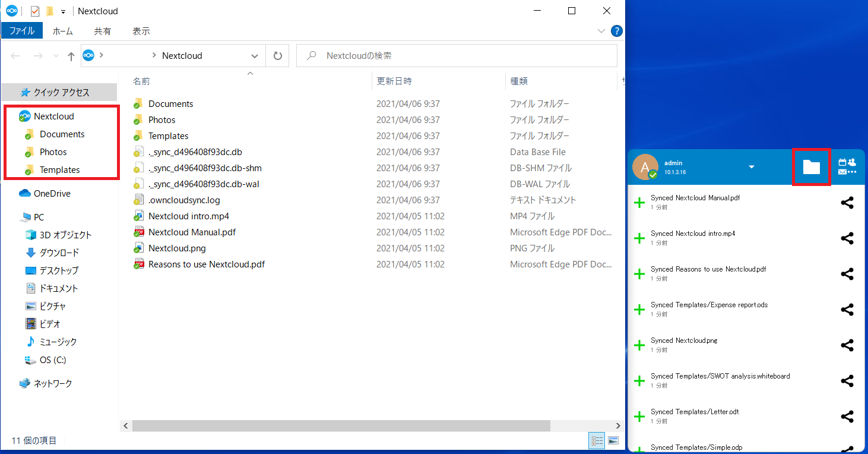Click plus icon beside Synced Templates/Letter.odt

639,417
